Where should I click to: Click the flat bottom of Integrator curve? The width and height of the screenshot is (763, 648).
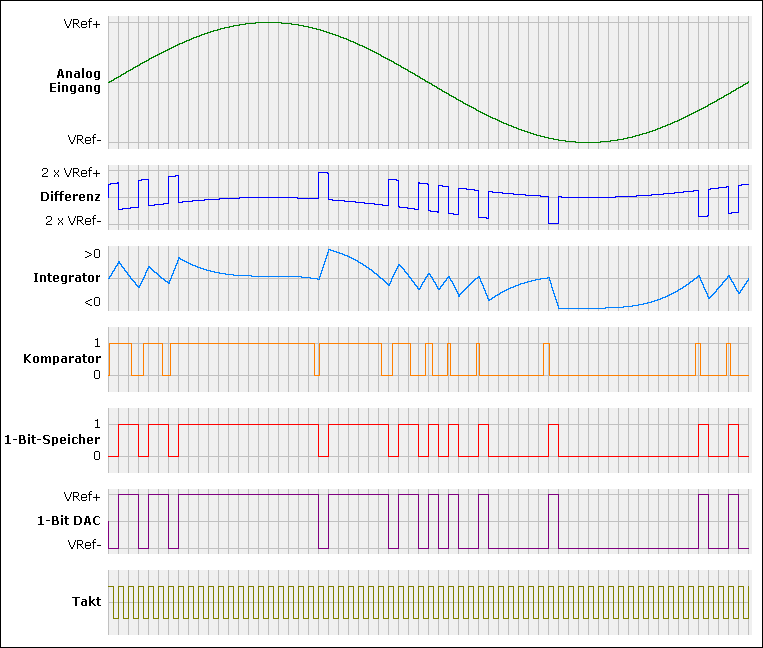click(582, 308)
